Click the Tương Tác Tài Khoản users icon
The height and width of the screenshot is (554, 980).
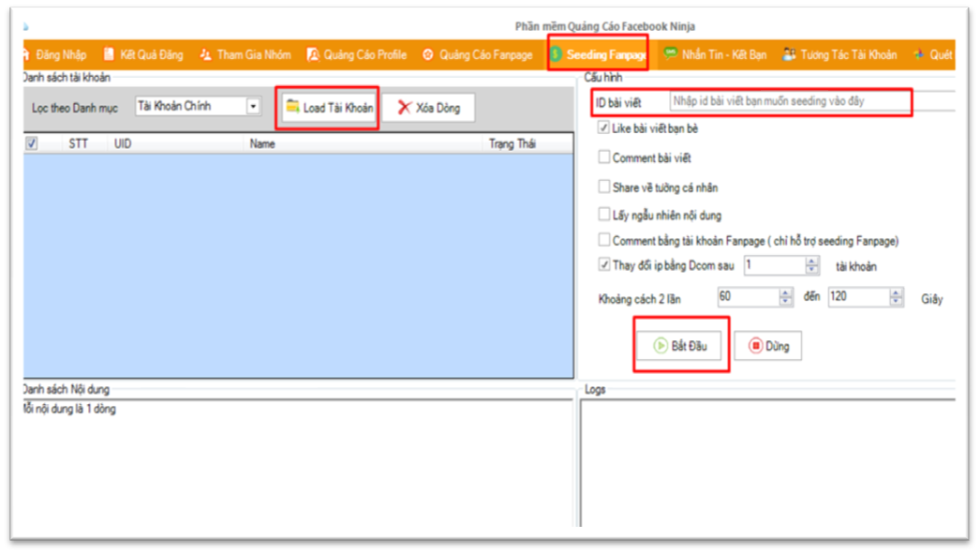(790, 54)
